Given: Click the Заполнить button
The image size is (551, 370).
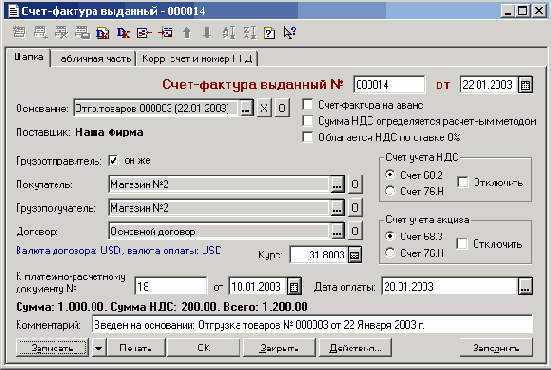Looking at the screenshot, I should (x=496, y=348).
